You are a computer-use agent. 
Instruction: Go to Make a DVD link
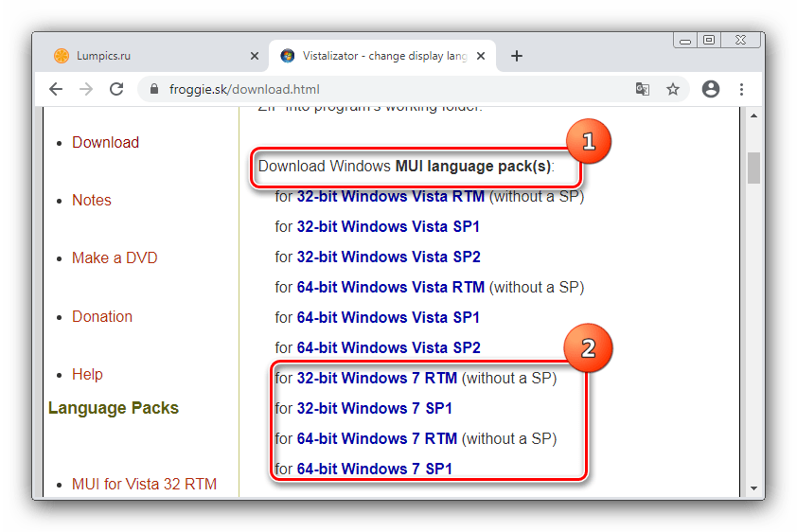115,257
